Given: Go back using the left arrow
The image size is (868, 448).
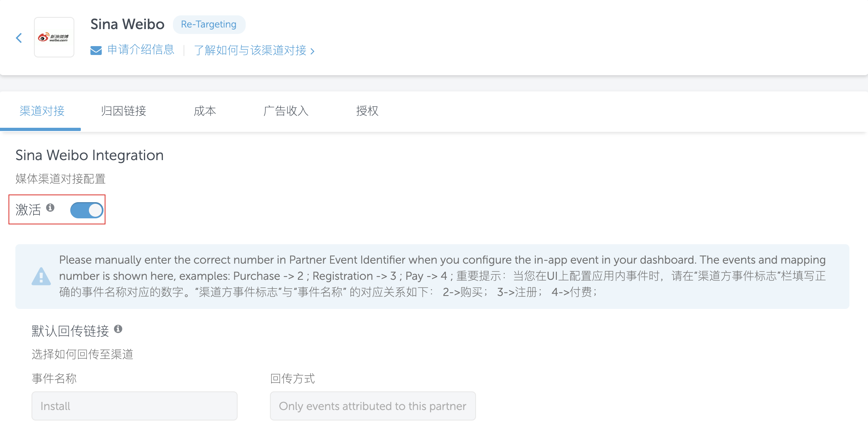Looking at the screenshot, I should [x=19, y=38].
